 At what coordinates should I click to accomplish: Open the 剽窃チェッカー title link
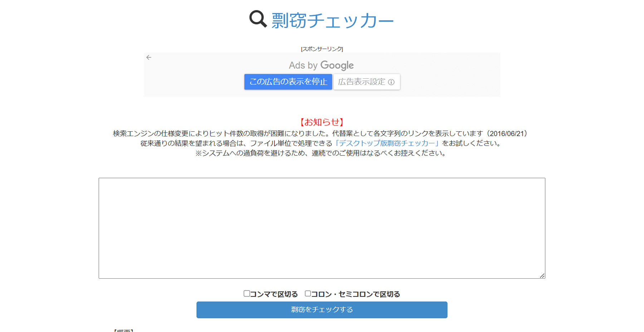pyautogui.click(x=332, y=20)
